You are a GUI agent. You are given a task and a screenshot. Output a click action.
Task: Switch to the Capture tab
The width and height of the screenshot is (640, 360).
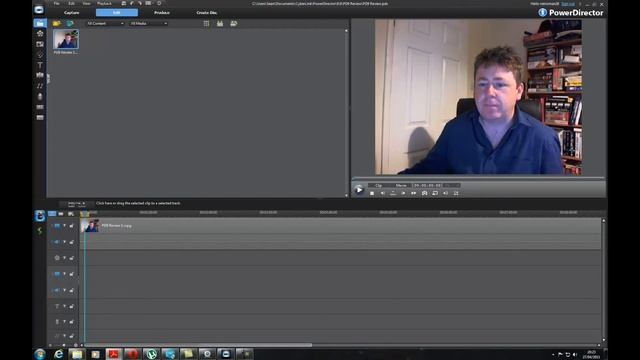72,13
